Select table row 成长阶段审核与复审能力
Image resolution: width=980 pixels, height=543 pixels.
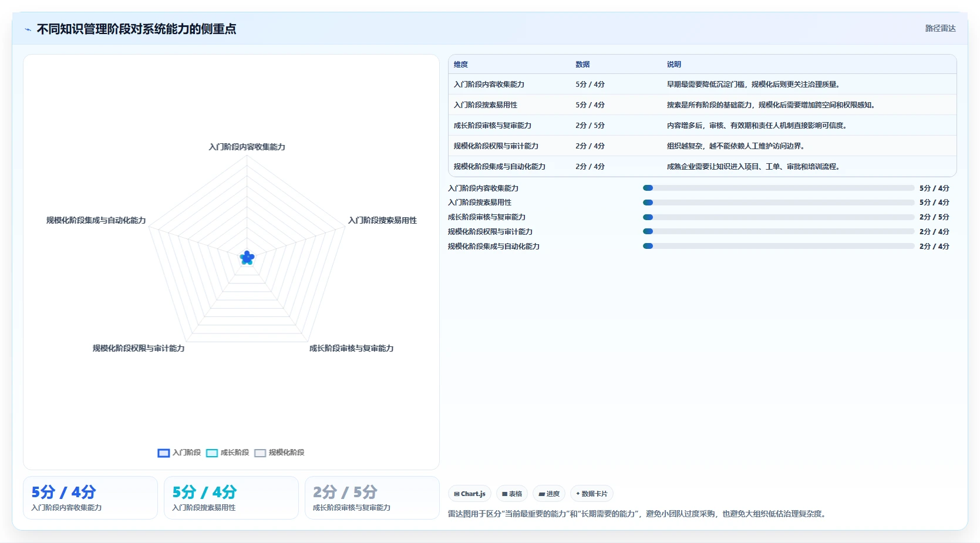(x=702, y=126)
